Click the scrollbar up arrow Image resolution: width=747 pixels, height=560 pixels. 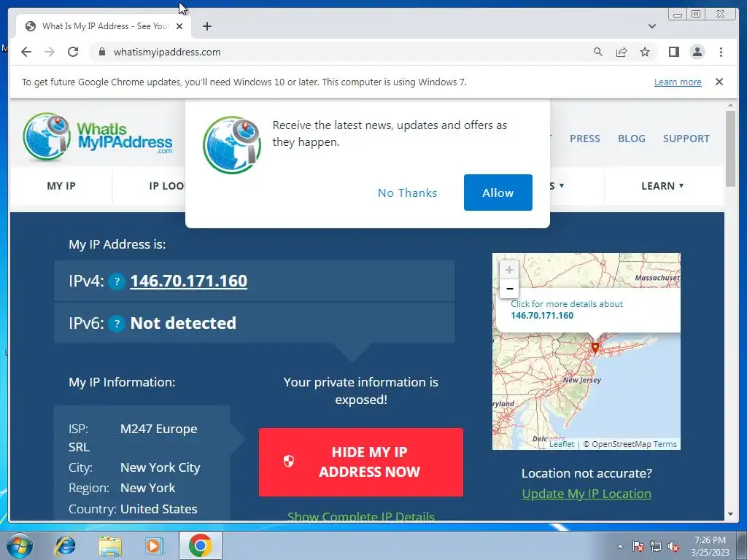(730, 105)
